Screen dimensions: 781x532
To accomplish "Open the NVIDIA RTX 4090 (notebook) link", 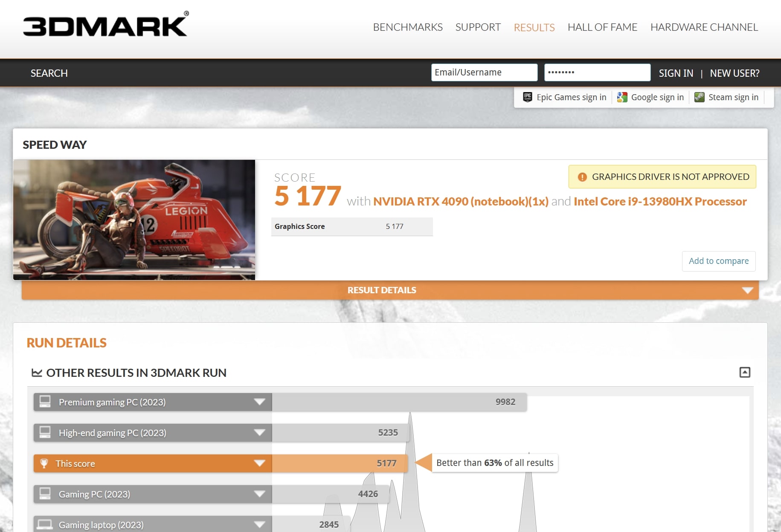I will pos(461,201).
